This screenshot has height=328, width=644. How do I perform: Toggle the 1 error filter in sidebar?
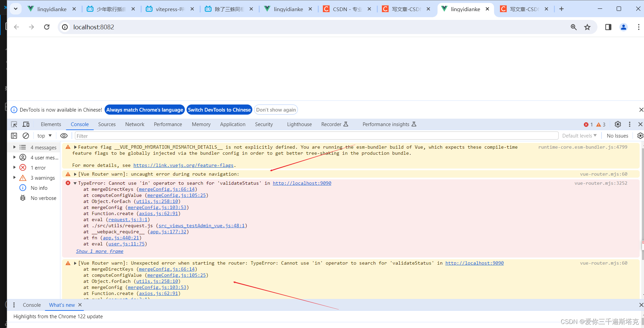(x=38, y=168)
